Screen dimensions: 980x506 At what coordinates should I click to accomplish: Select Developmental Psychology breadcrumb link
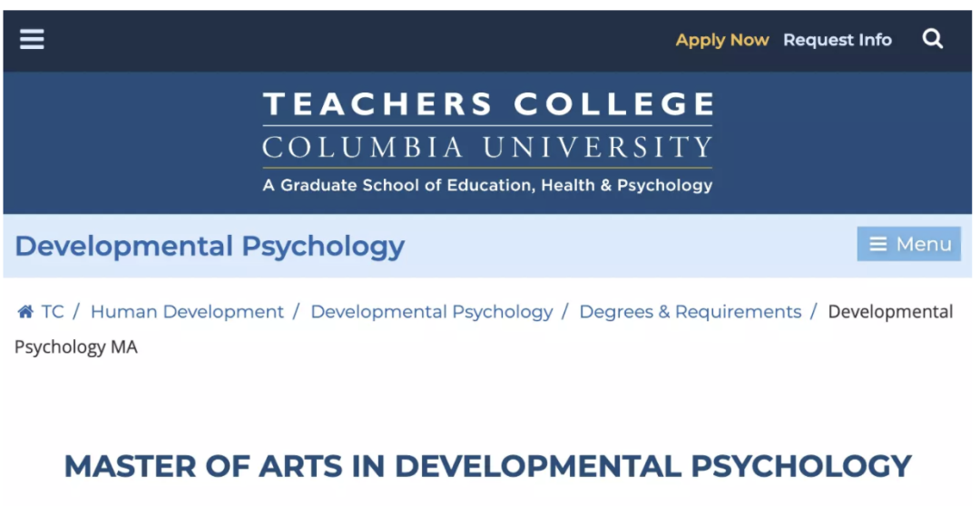click(431, 312)
